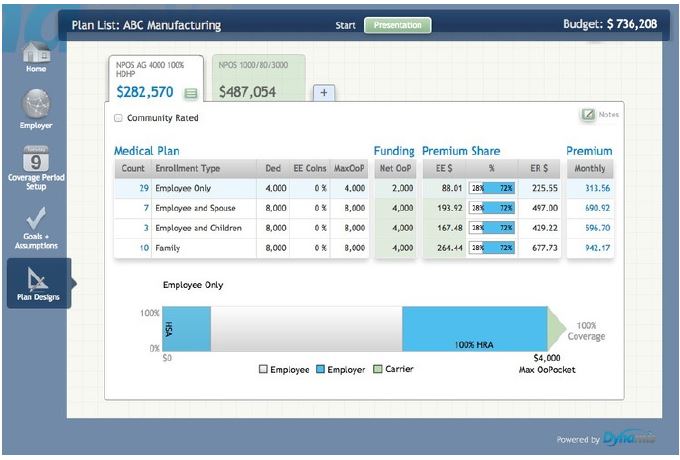Click the Family monthly premium 942.17

click(x=596, y=248)
